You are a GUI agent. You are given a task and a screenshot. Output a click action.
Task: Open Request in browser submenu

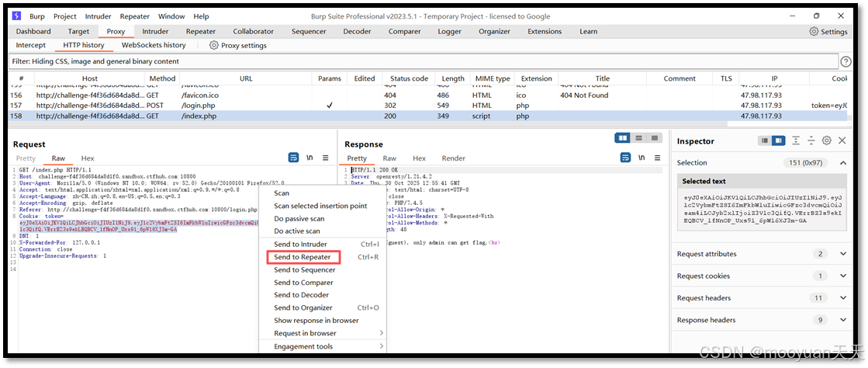click(x=323, y=333)
